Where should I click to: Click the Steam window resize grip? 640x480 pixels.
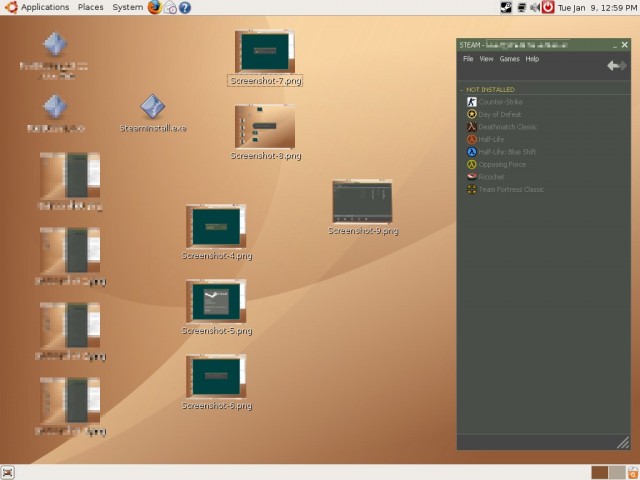623,442
